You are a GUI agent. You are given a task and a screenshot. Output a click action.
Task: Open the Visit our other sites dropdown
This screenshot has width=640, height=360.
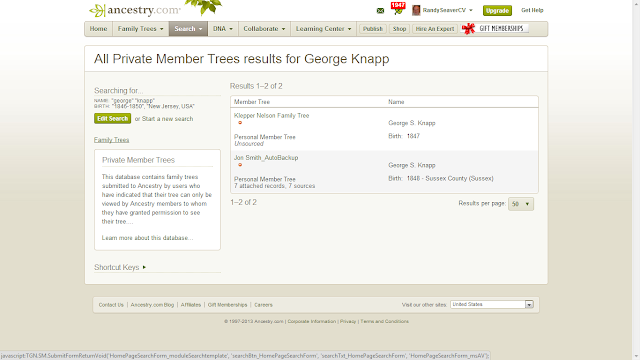click(492, 304)
